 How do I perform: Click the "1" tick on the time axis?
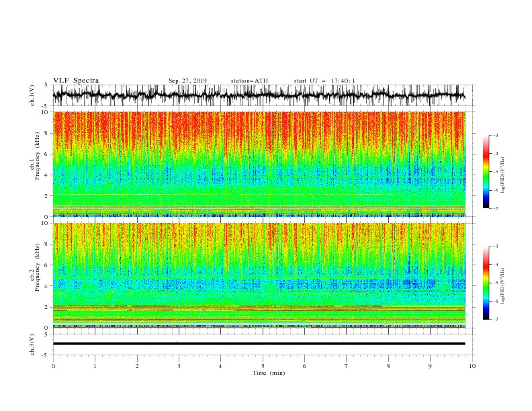(95, 366)
